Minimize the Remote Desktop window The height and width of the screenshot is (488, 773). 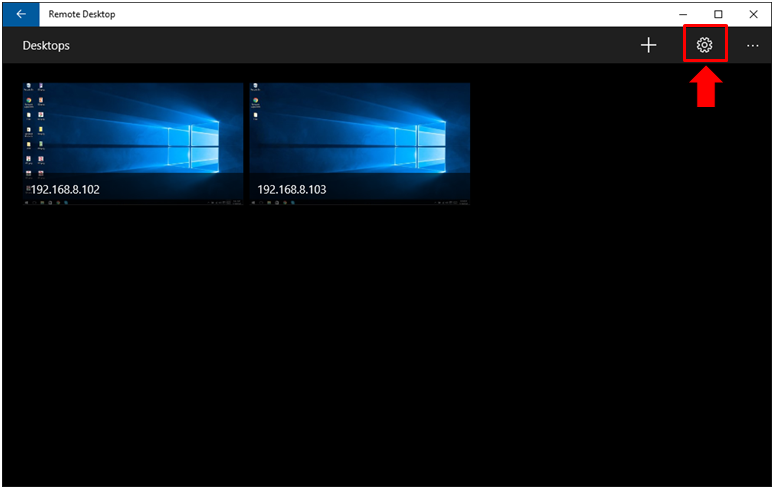pos(683,14)
